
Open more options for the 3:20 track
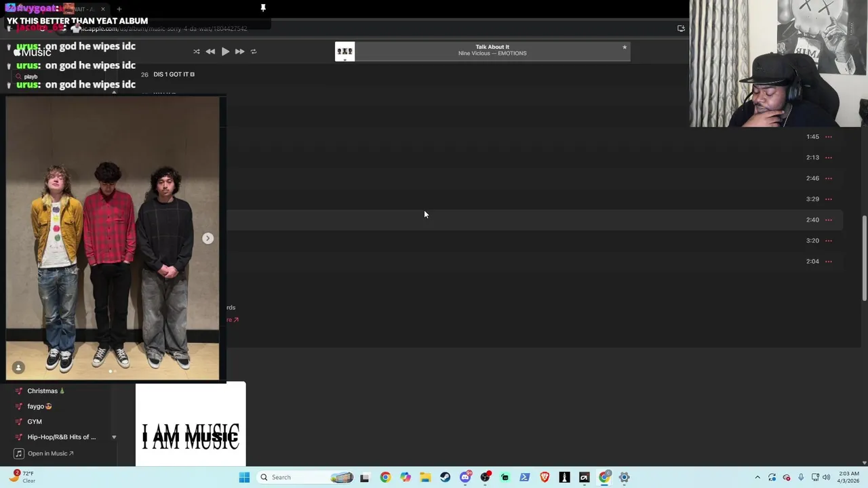pyautogui.click(x=829, y=241)
